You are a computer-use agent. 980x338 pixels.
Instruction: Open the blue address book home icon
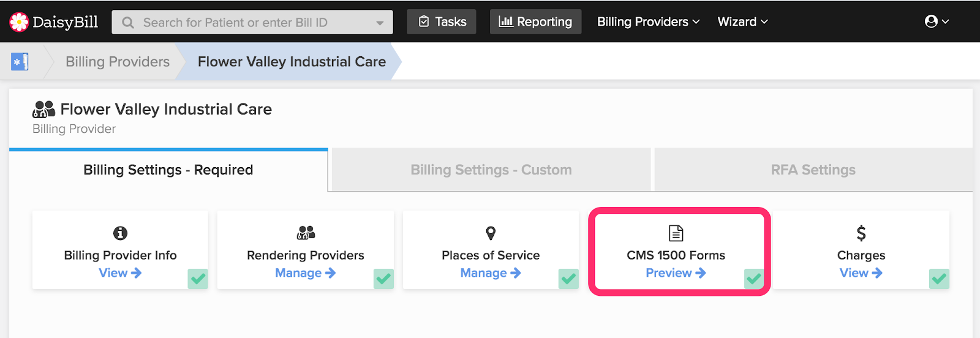(x=20, y=61)
